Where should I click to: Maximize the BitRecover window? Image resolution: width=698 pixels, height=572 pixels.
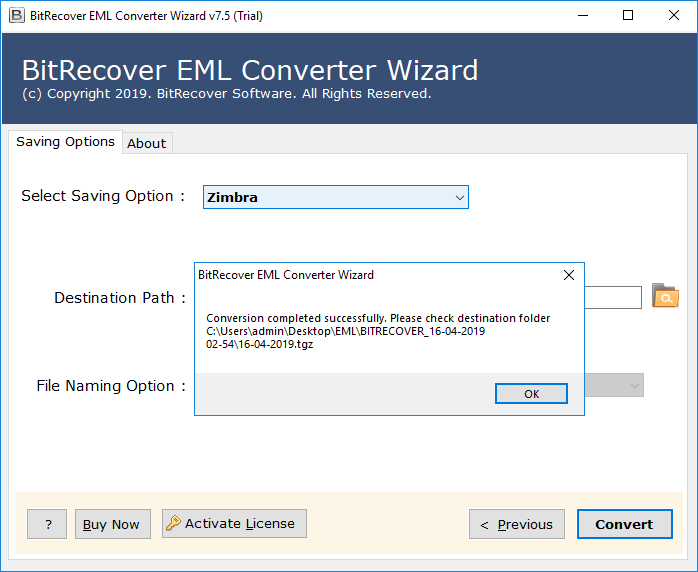628,16
